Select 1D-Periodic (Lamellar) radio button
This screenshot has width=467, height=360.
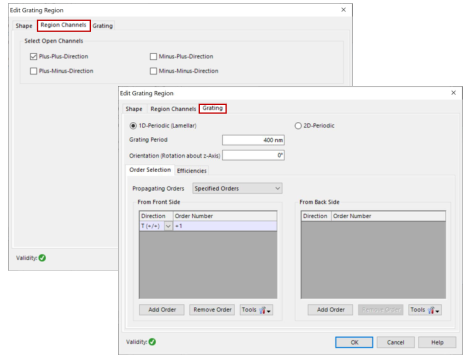point(133,126)
